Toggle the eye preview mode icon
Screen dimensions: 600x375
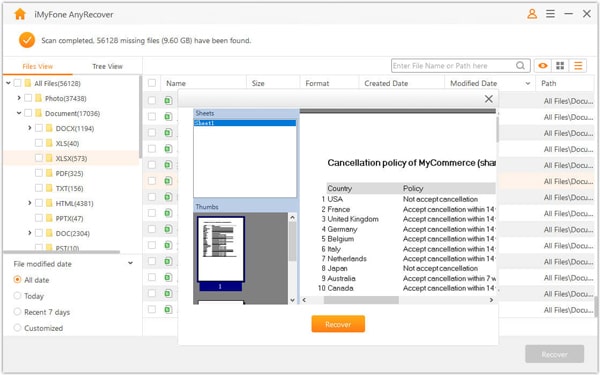point(543,66)
